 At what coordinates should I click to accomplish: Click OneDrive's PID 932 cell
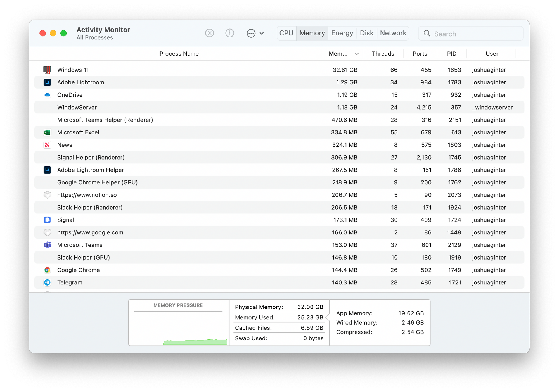pos(456,95)
